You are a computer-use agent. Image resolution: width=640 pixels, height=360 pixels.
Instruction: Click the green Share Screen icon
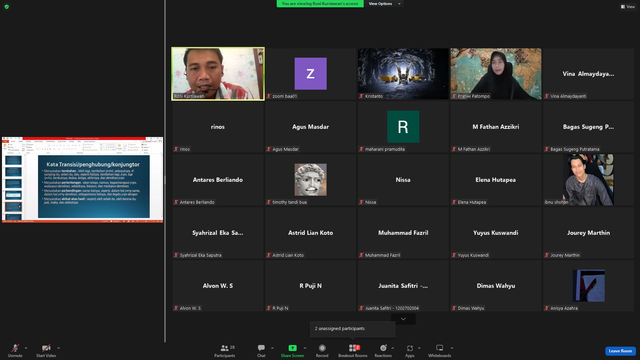click(x=293, y=348)
